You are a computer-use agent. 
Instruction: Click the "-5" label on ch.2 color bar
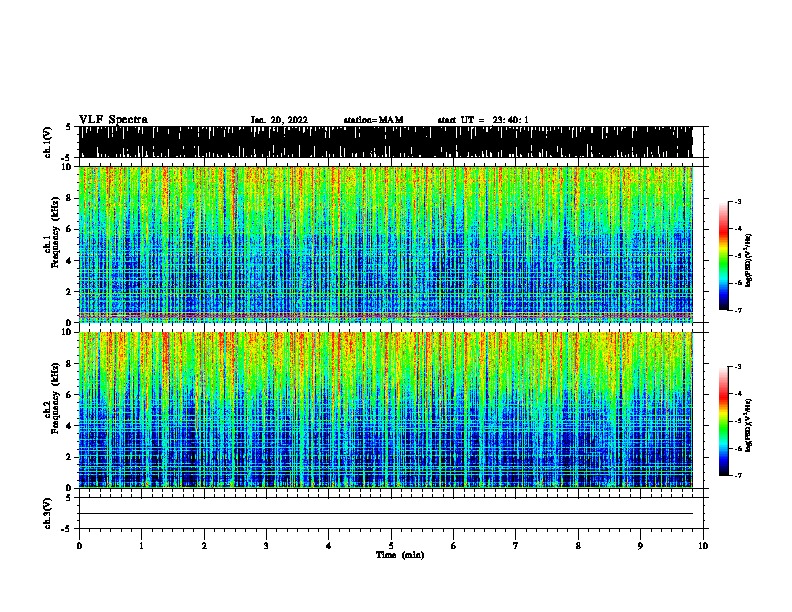[738, 421]
